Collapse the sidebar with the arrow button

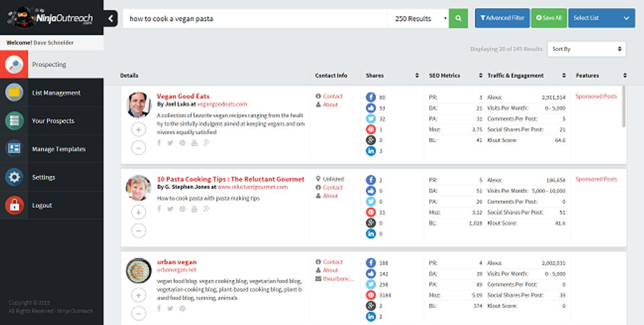coord(111,18)
